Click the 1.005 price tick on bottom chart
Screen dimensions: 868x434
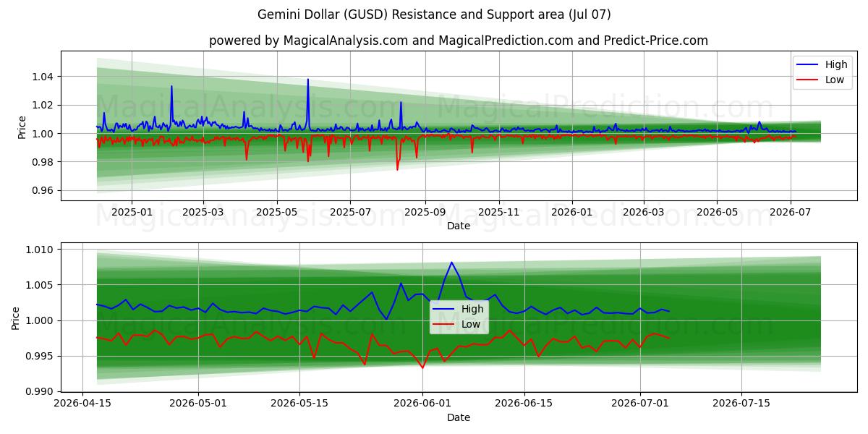[41, 285]
